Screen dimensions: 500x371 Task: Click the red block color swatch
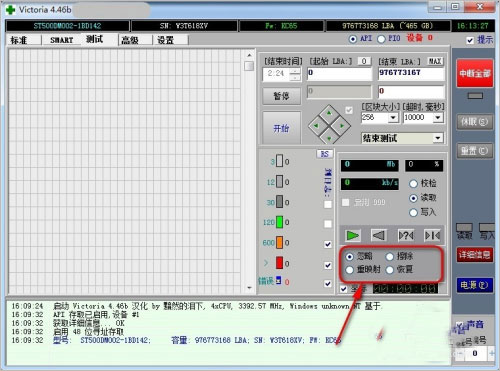(x=279, y=263)
